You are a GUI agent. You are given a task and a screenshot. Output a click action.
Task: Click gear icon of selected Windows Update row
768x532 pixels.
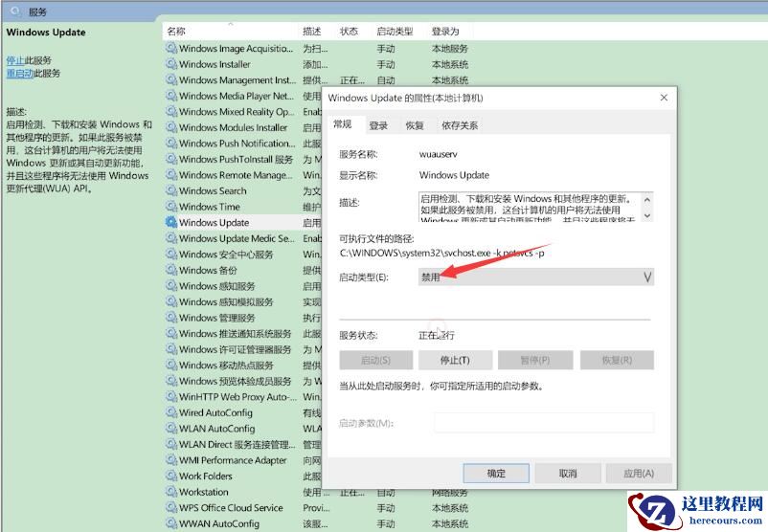pyautogui.click(x=171, y=222)
